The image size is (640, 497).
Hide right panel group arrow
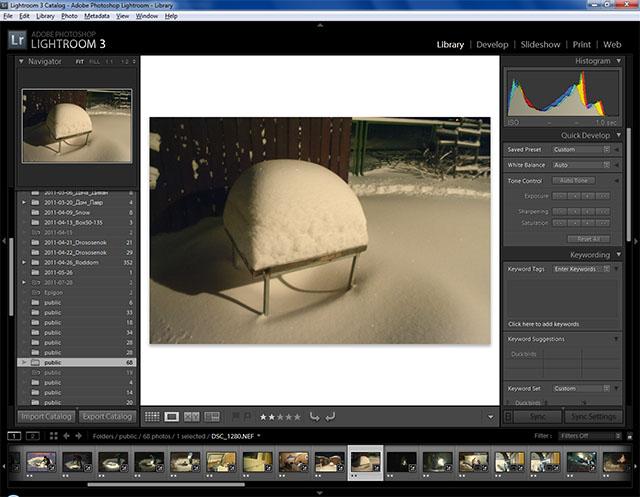[636, 241]
